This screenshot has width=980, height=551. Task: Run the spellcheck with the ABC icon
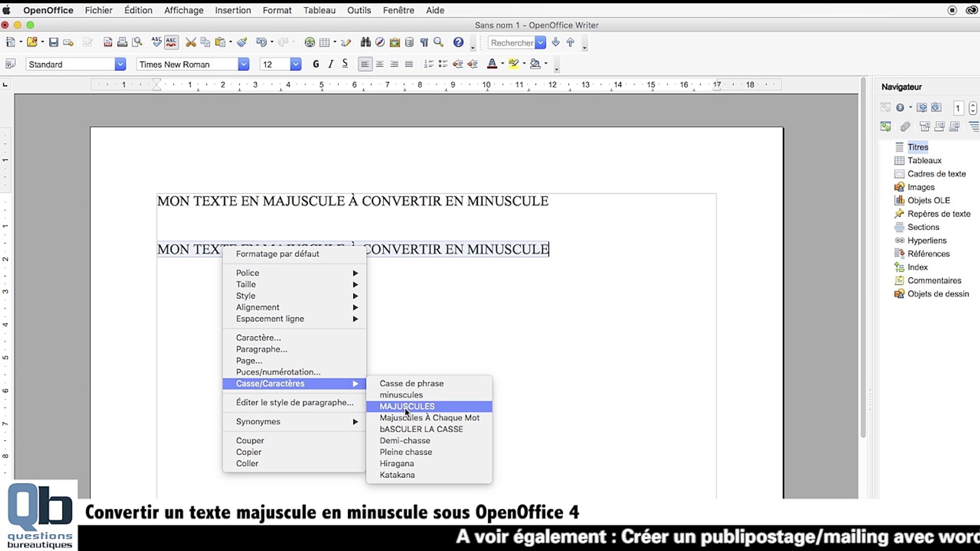pyautogui.click(x=156, y=42)
